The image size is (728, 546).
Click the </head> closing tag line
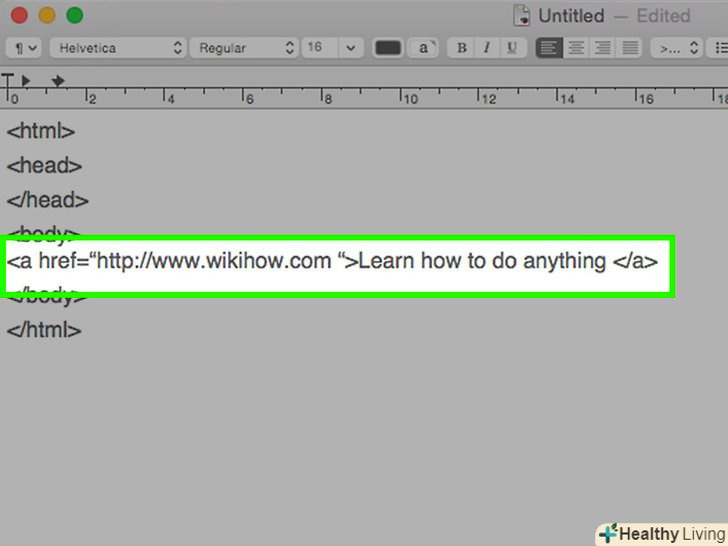(x=48, y=200)
